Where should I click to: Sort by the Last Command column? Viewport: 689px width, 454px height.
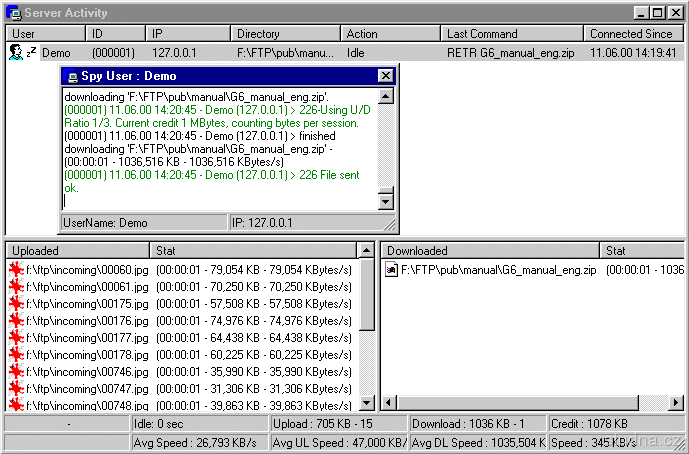pos(510,34)
